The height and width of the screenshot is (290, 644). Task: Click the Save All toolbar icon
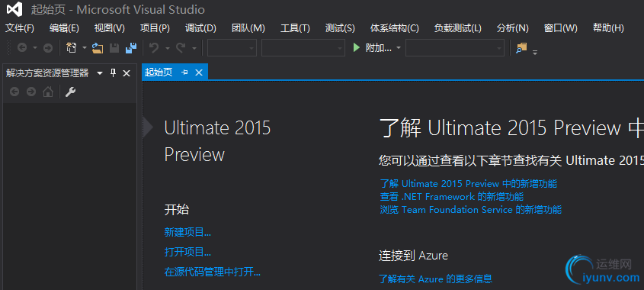(x=131, y=48)
